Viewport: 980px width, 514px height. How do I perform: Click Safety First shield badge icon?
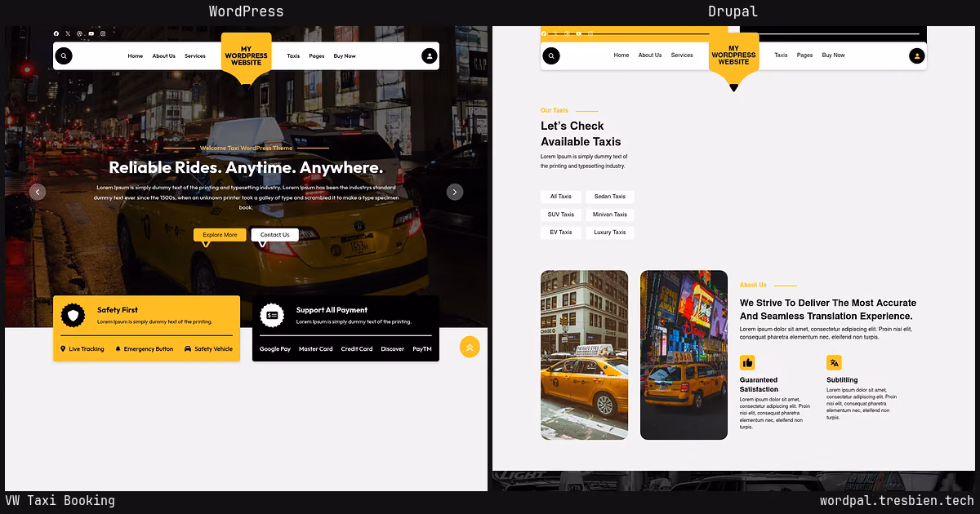74,315
